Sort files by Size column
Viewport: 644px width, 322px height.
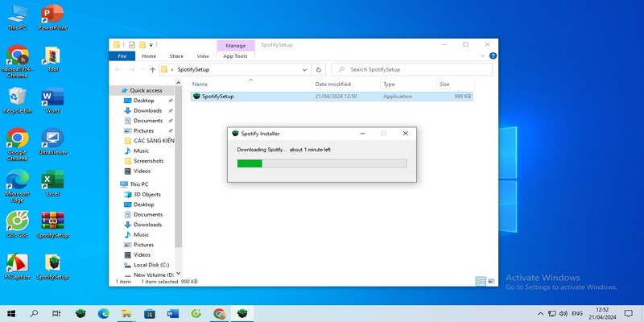[455, 85]
